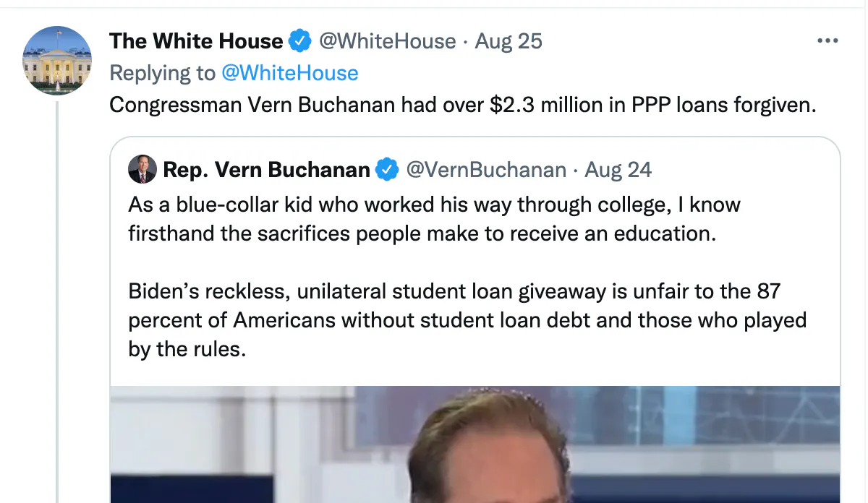The image size is (868, 503).
Task: Open the Aug 24 timestamp in the quoted tweet
Action: 618,170
